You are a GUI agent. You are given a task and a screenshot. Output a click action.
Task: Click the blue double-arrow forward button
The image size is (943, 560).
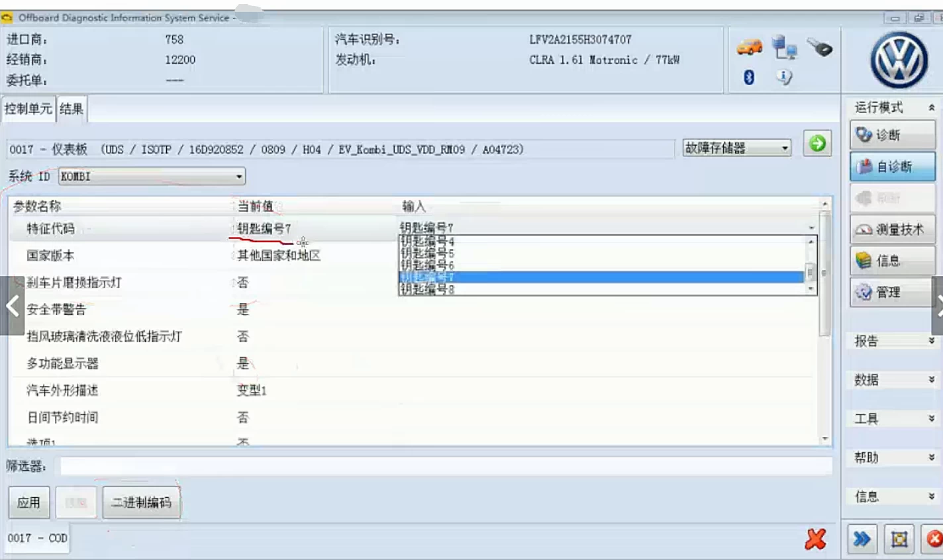[x=862, y=539]
